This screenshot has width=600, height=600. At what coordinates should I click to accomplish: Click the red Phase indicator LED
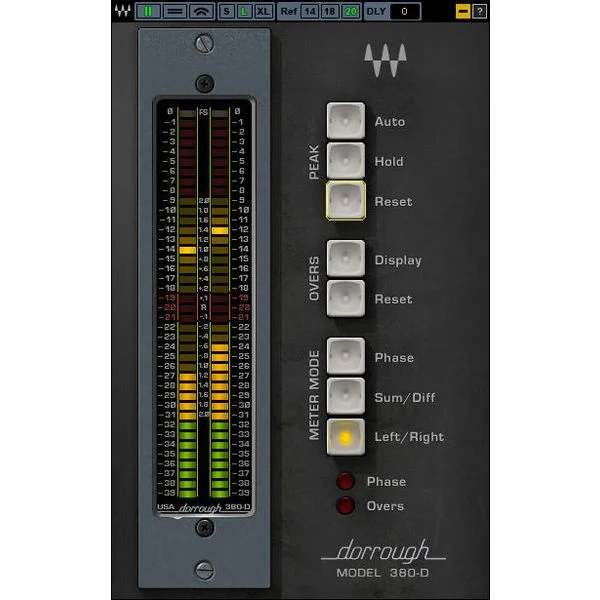345,481
